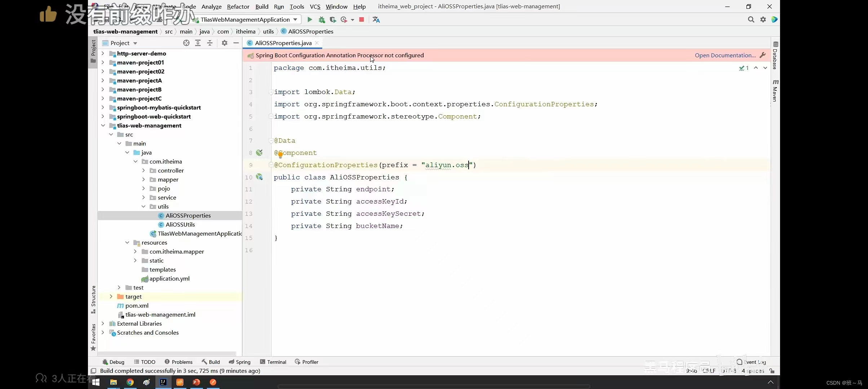The height and width of the screenshot is (389, 868).
Task: Open Project panel settings gear
Action: [x=225, y=43]
